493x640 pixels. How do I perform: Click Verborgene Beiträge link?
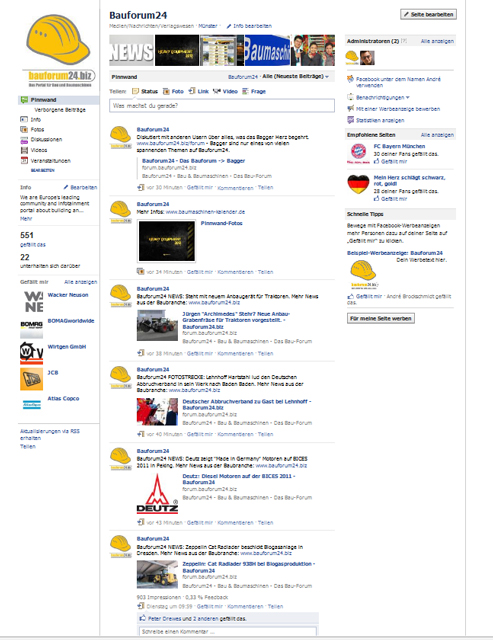click(x=60, y=110)
